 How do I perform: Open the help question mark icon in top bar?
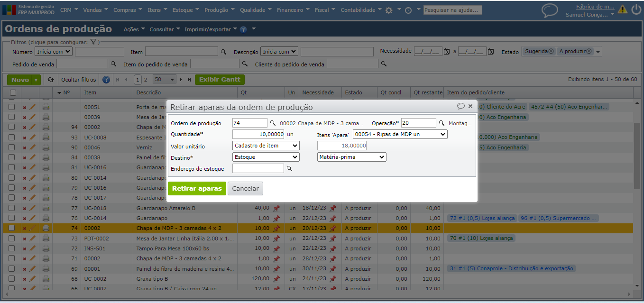(408, 10)
